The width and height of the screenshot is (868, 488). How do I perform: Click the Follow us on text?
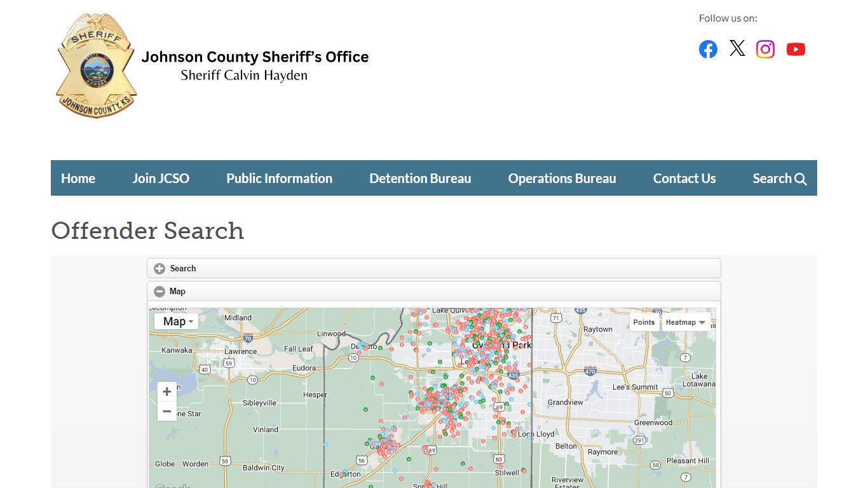point(728,18)
